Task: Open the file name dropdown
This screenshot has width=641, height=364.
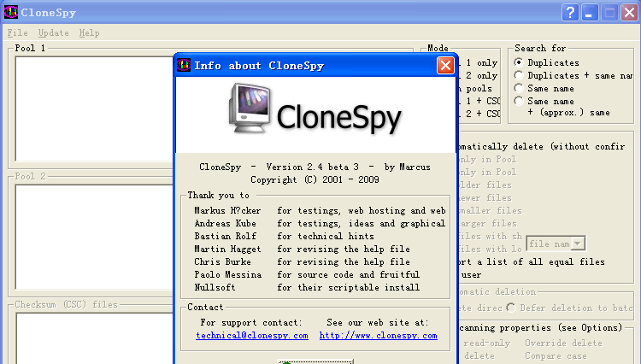Action: [x=577, y=244]
